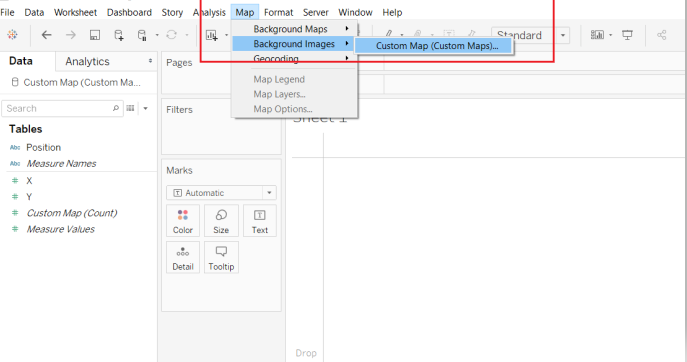The height and width of the screenshot is (362, 687).
Task: Click the Analytics pane toggle arrows
Action: pos(150,61)
